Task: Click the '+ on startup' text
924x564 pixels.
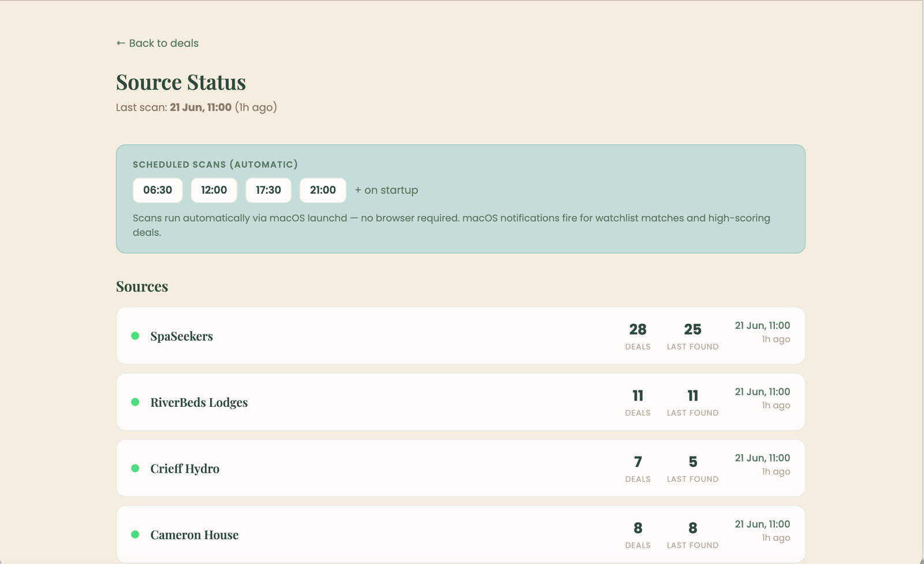Action: point(386,190)
